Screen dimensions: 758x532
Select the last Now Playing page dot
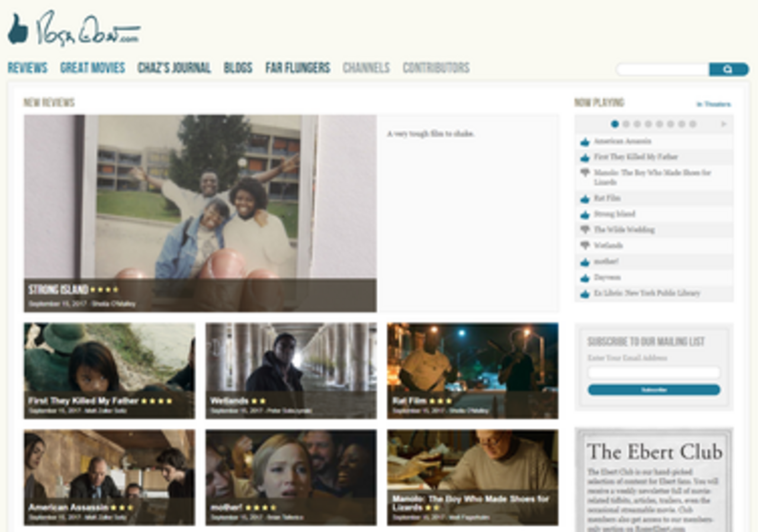click(x=692, y=124)
